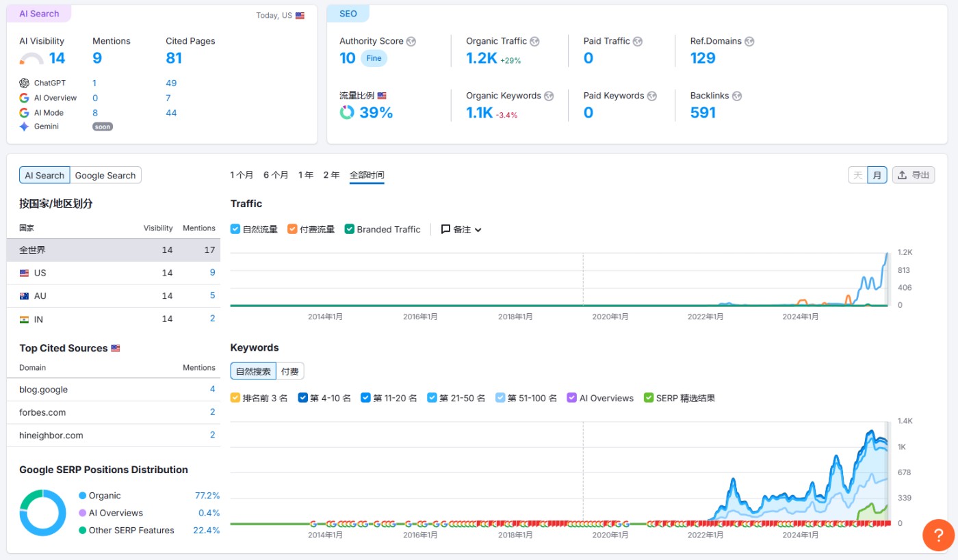
Task: Toggle the Branded Traffic checkbox
Action: coord(350,230)
